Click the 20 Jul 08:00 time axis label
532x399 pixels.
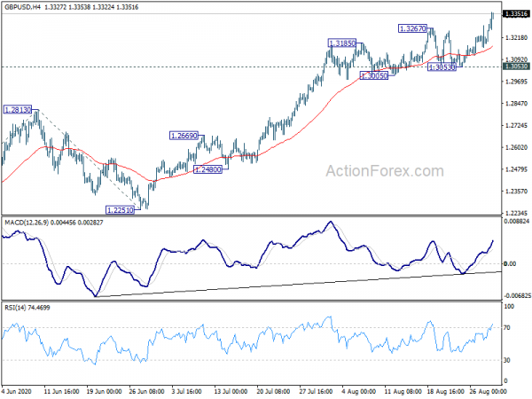273,392
